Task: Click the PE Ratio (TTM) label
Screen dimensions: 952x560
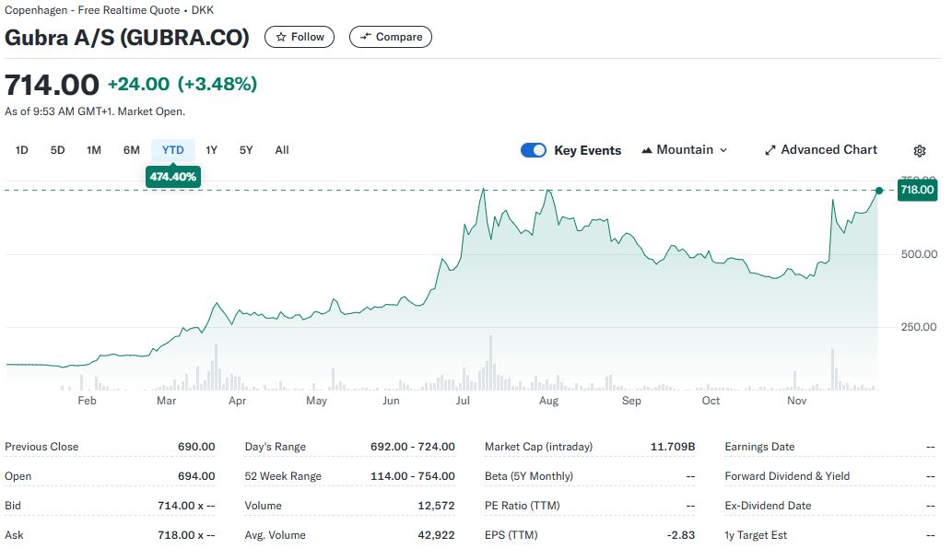Action: pos(523,506)
